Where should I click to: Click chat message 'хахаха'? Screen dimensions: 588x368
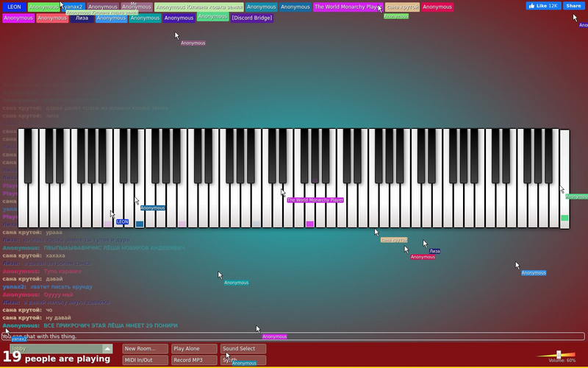tap(56, 255)
